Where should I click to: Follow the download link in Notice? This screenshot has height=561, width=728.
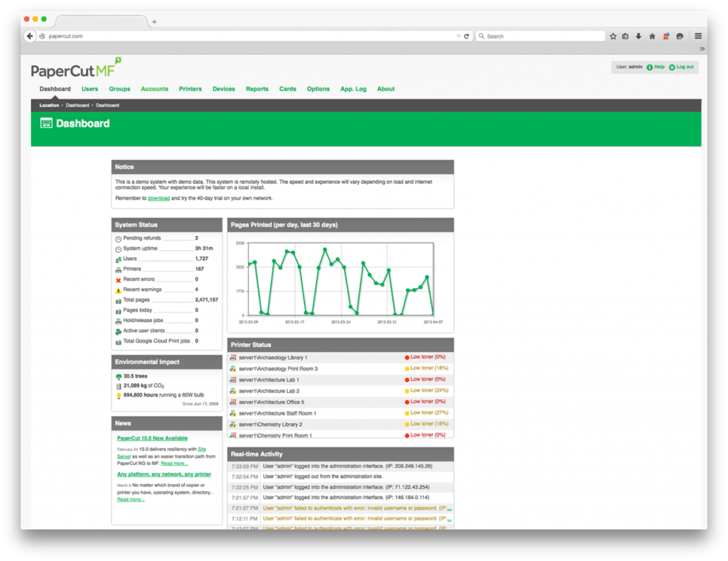(159, 198)
